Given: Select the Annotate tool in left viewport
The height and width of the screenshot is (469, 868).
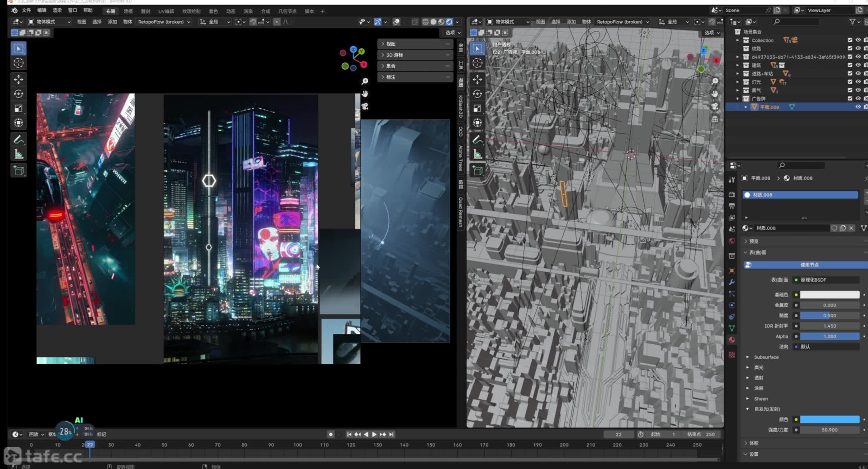Looking at the screenshot, I should tap(18, 140).
